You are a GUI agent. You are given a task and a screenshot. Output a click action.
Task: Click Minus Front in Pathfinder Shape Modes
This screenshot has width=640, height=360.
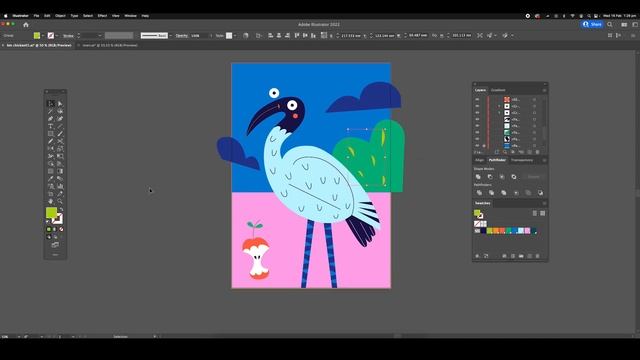pos(490,177)
